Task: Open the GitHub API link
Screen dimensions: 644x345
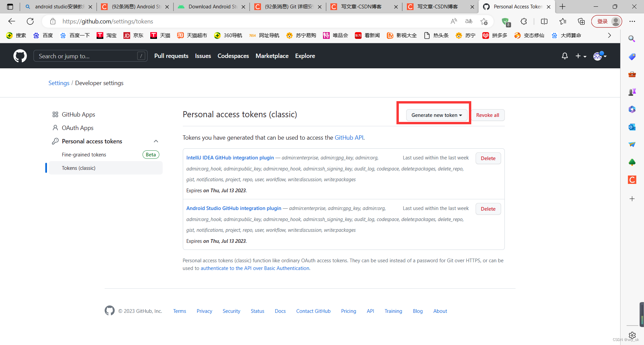Action: click(x=348, y=137)
